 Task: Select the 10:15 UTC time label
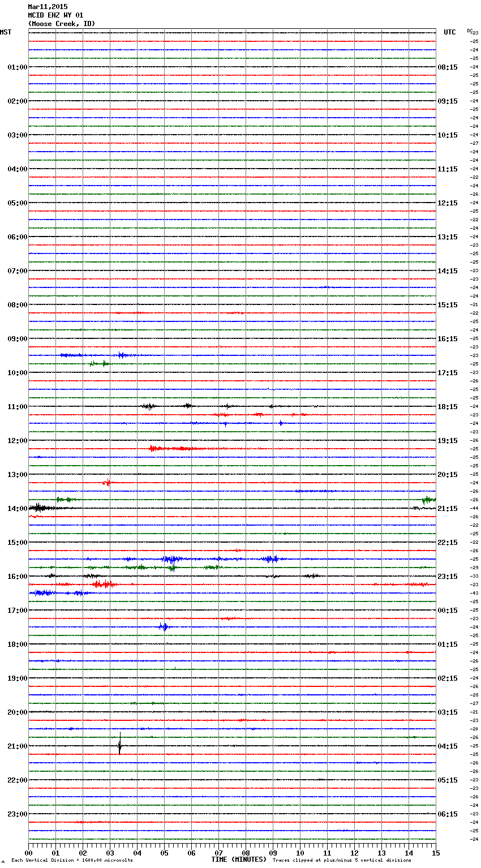tap(448, 135)
